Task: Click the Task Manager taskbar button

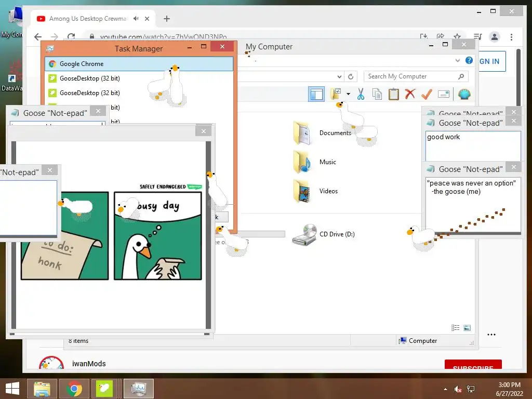Action: (x=138, y=389)
